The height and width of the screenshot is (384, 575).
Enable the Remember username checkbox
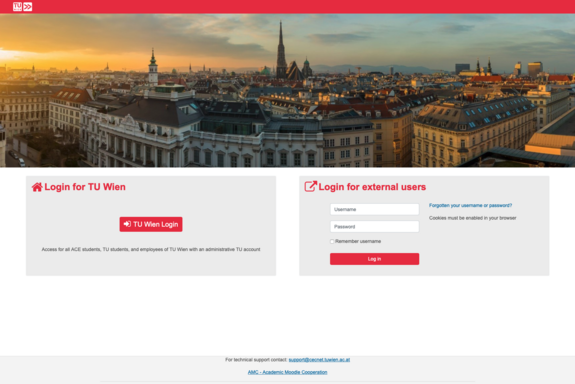click(x=332, y=241)
